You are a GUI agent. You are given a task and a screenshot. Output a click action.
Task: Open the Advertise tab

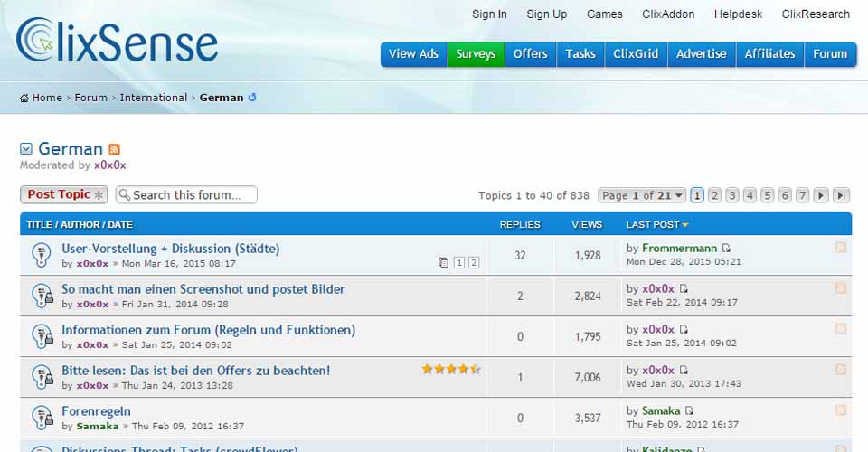click(x=702, y=54)
